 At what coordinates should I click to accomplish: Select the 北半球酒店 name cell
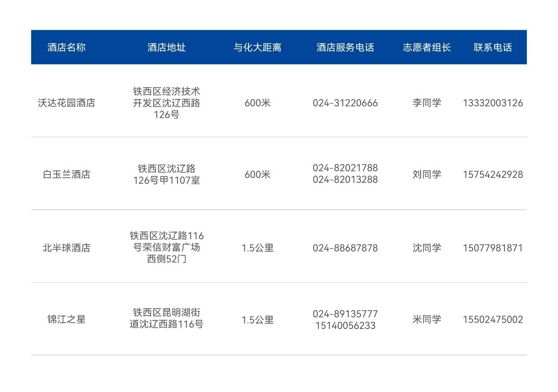(x=66, y=248)
